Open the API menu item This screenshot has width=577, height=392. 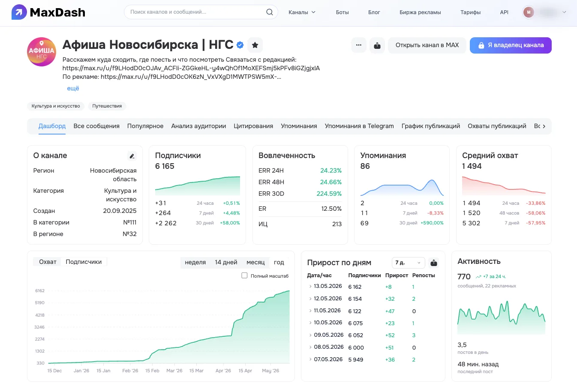pyautogui.click(x=504, y=12)
